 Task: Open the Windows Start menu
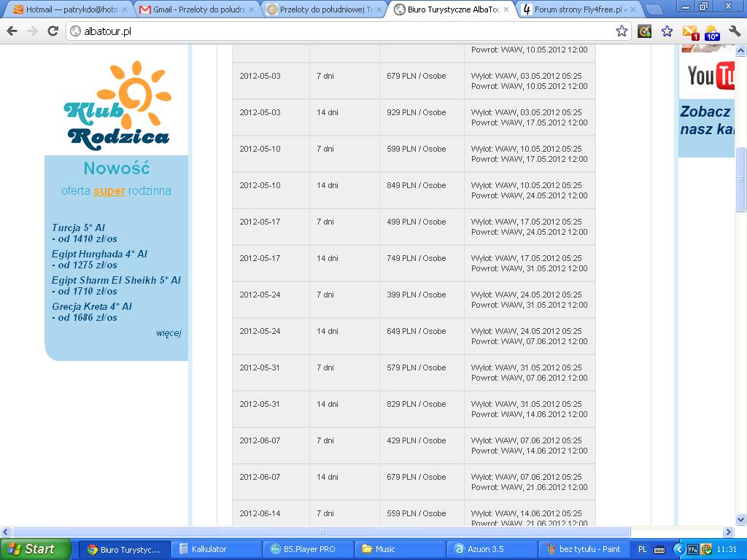click(35, 549)
